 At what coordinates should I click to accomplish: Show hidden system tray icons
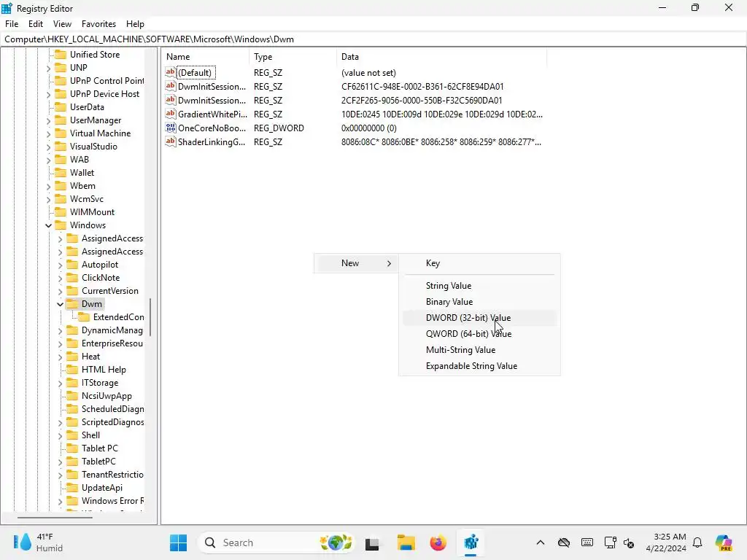[541, 542]
